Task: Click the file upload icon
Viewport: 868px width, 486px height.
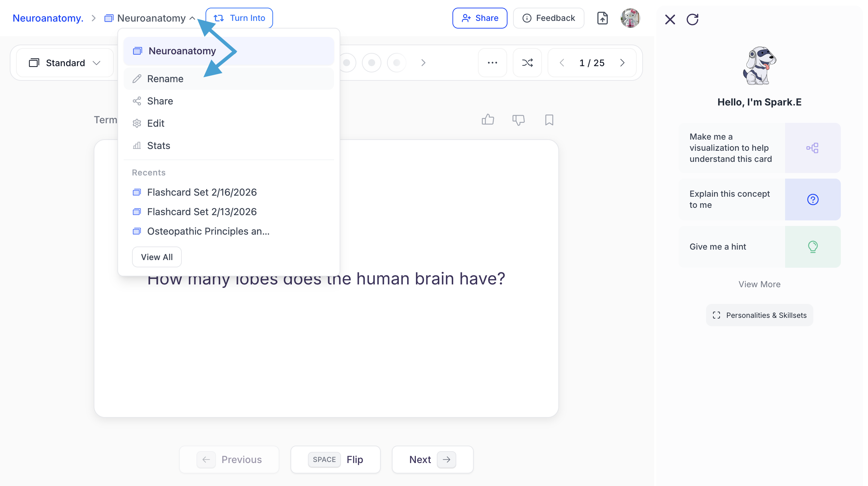Action: (x=602, y=18)
